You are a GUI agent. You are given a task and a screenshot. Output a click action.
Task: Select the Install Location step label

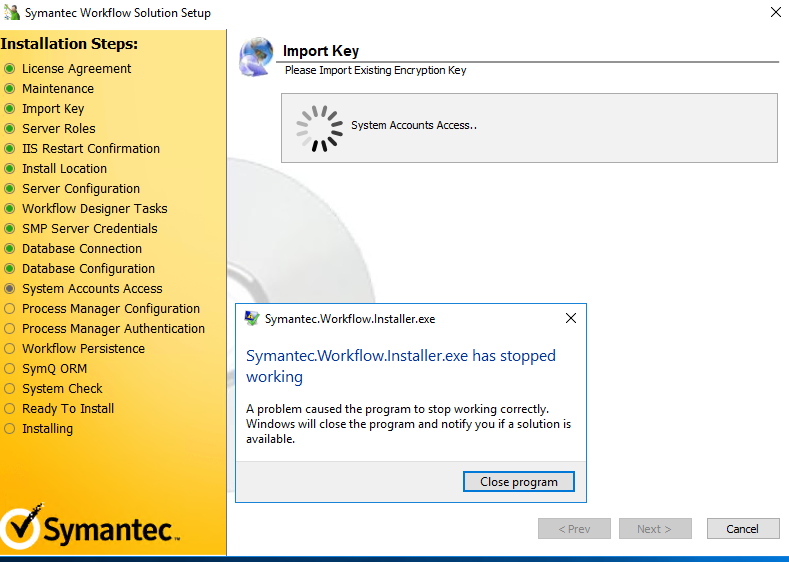click(x=64, y=169)
